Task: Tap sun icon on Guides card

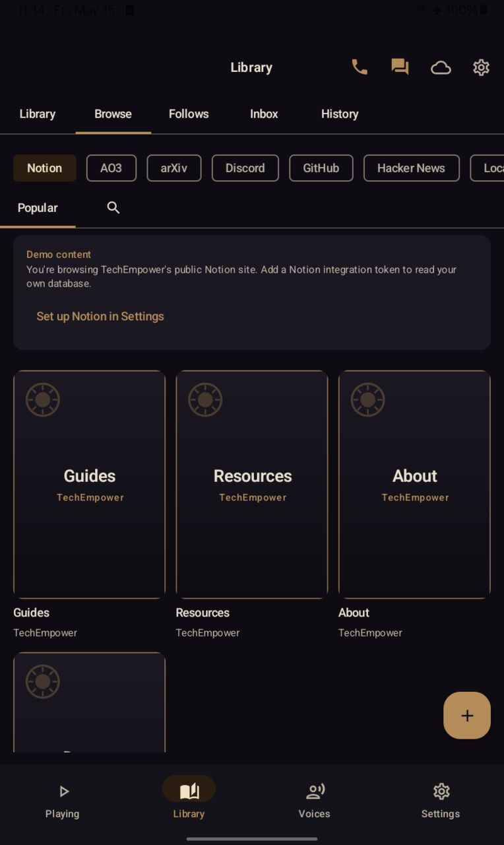Action: (x=43, y=399)
